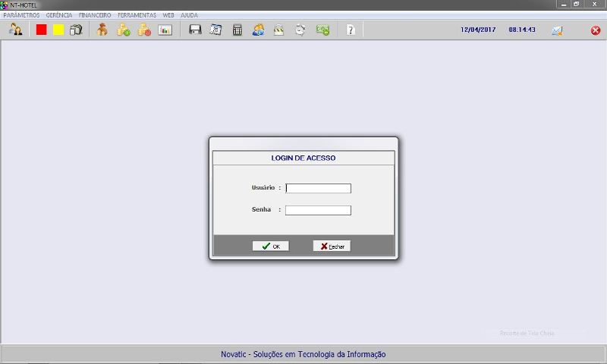Open the PARÂMETROS menu

click(x=21, y=15)
